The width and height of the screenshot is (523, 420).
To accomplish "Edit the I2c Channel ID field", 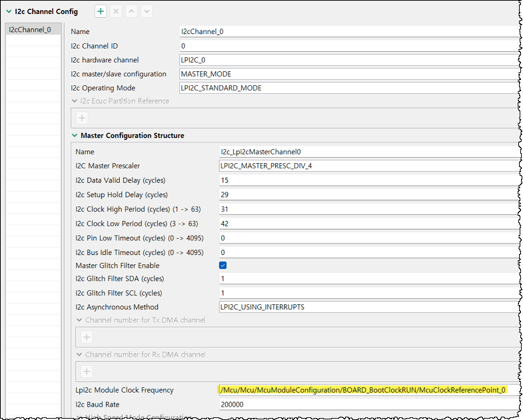I will click(350, 46).
